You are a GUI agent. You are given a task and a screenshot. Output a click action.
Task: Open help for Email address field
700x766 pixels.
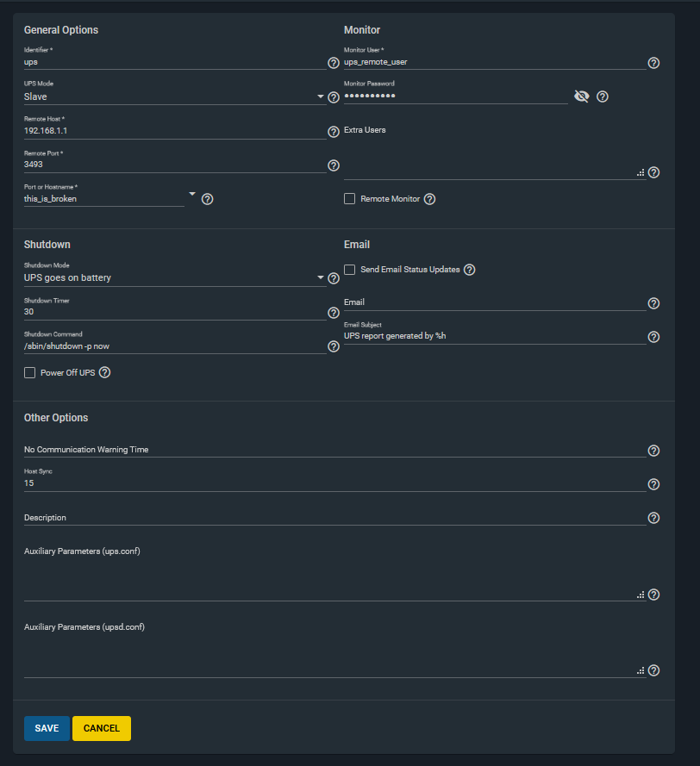coord(653,303)
